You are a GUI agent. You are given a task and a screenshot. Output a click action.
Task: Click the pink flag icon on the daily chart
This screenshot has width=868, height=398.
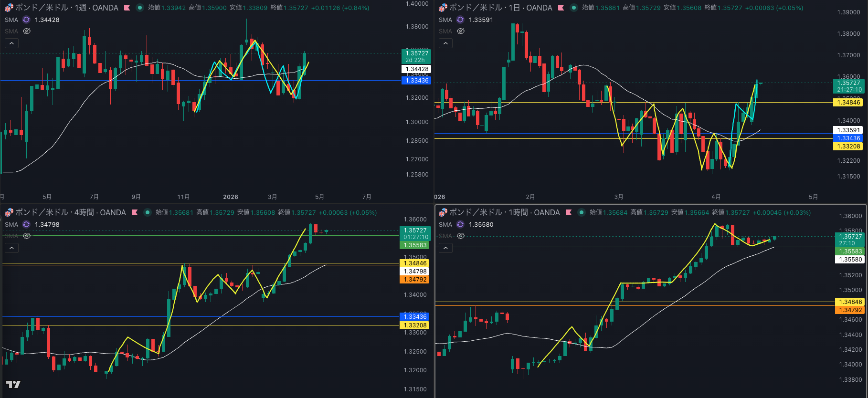[x=561, y=8]
